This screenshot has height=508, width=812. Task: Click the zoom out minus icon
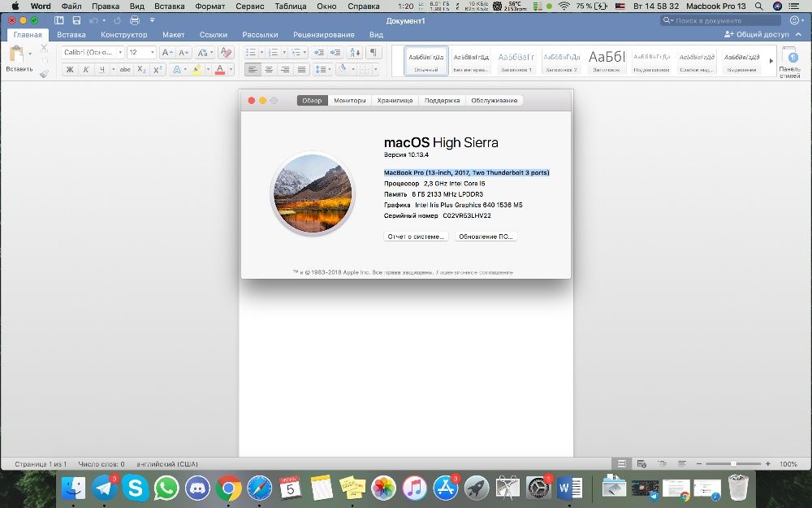[699, 464]
